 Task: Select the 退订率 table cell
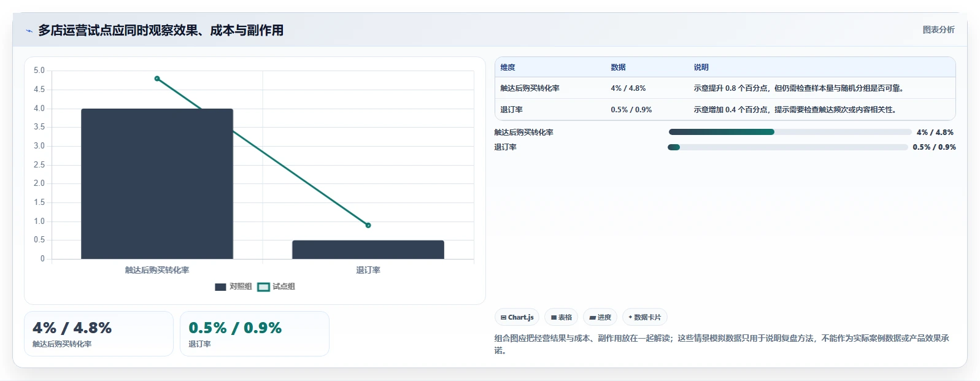click(511, 110)
